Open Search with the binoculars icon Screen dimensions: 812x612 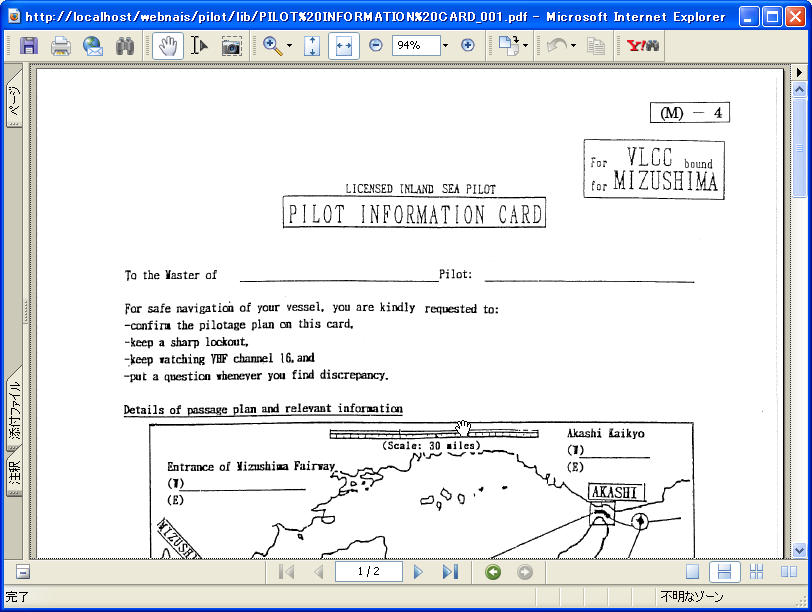tap(125, 45)
